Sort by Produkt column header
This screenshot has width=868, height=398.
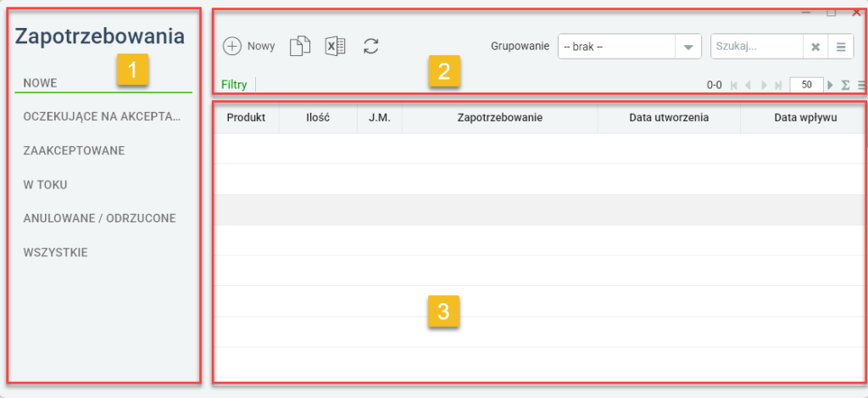pyautogui.click(x=247, y=117)
